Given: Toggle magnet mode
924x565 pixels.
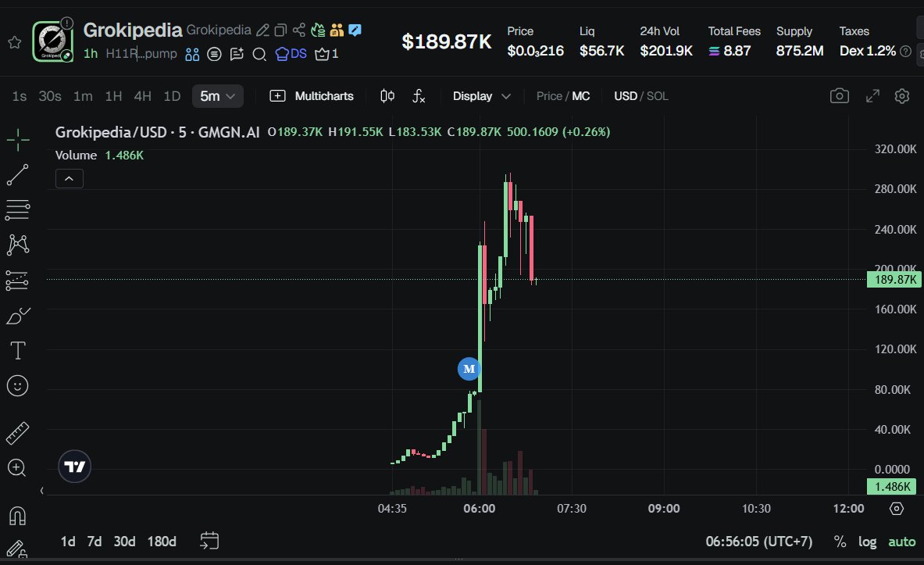Looking at the screenshot, I should [x=18, y=516].
